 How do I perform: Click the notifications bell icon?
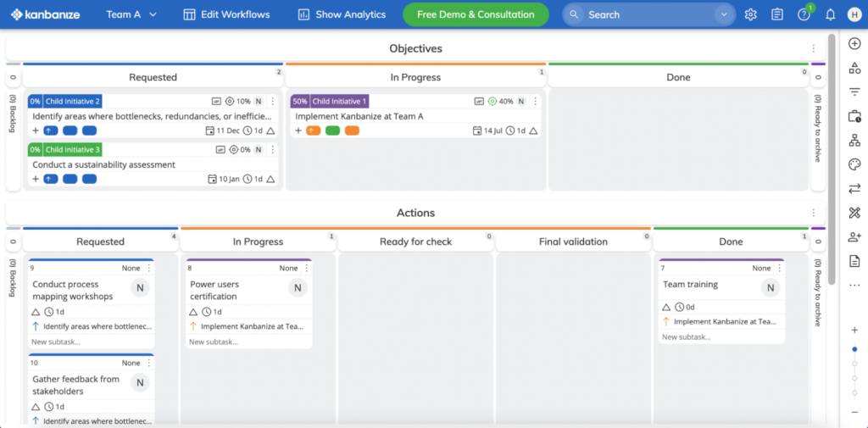pyautogui.click(x=831, y=15)
